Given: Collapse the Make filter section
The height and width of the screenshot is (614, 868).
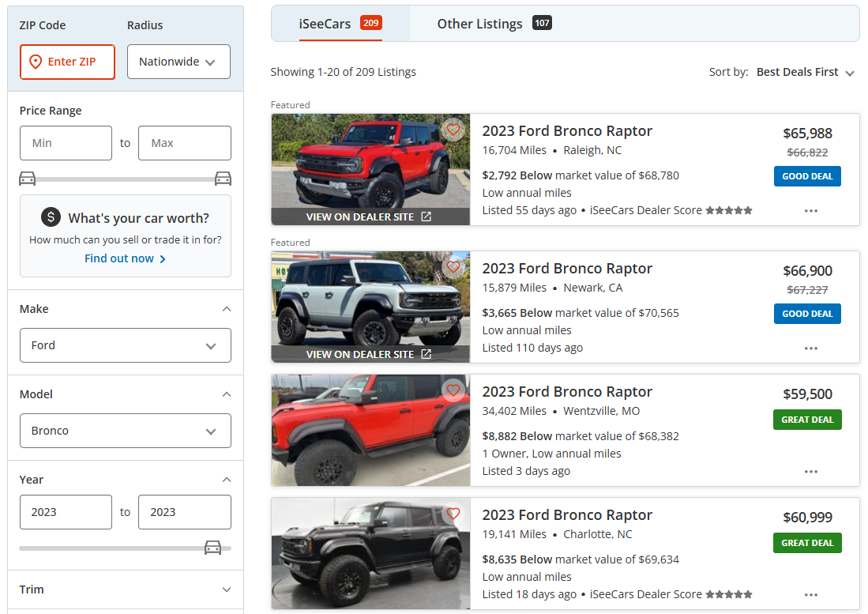Looking at the screenshot, I should click(x=227, y=309).
